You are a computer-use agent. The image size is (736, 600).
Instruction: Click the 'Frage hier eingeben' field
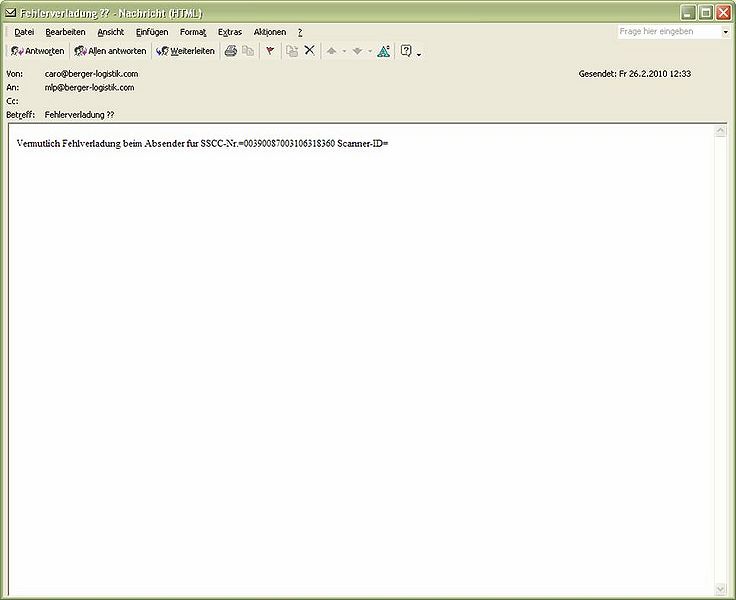[x=669, y=32]
